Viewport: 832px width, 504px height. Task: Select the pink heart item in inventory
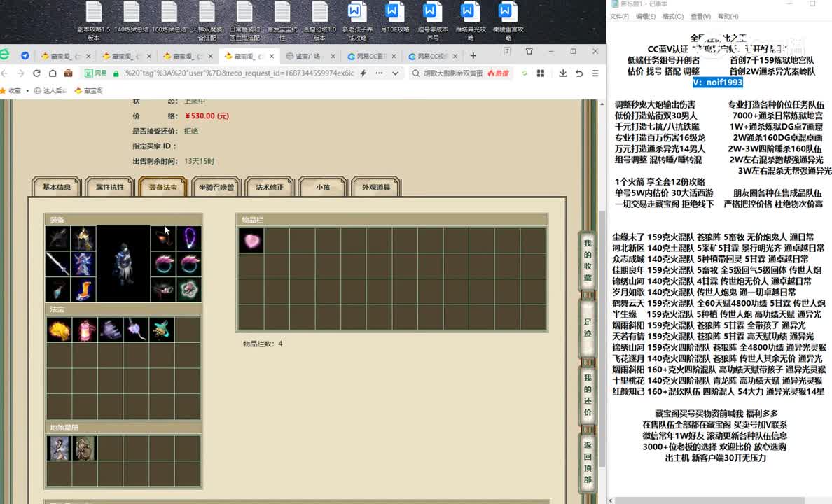[x=251, y=241]
